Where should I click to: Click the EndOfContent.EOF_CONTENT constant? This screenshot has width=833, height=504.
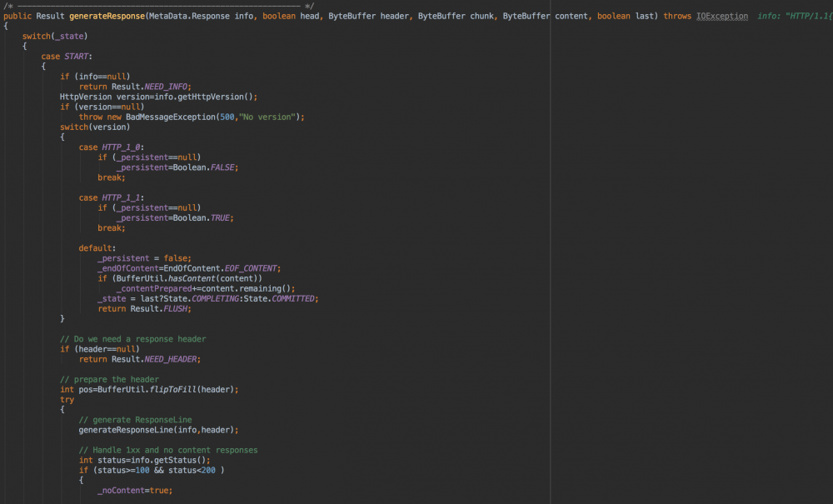coord(222,268)
